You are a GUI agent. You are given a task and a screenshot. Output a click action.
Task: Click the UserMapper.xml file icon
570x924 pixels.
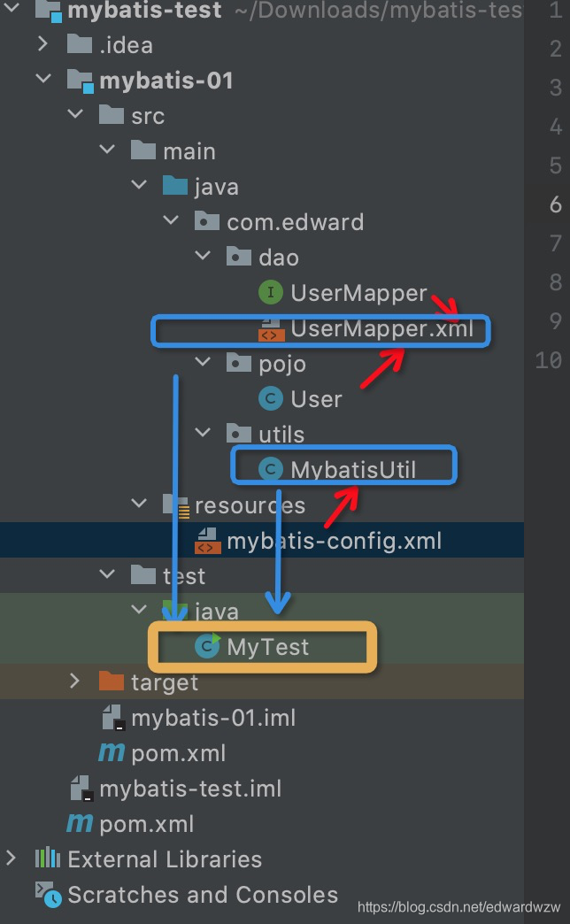point(271,329)
